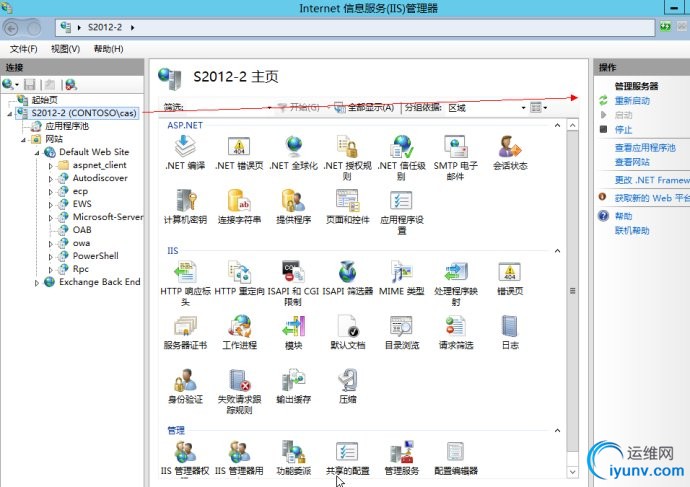Open the 压缩 feature
The image size is (690, 487).
[347, 386]
